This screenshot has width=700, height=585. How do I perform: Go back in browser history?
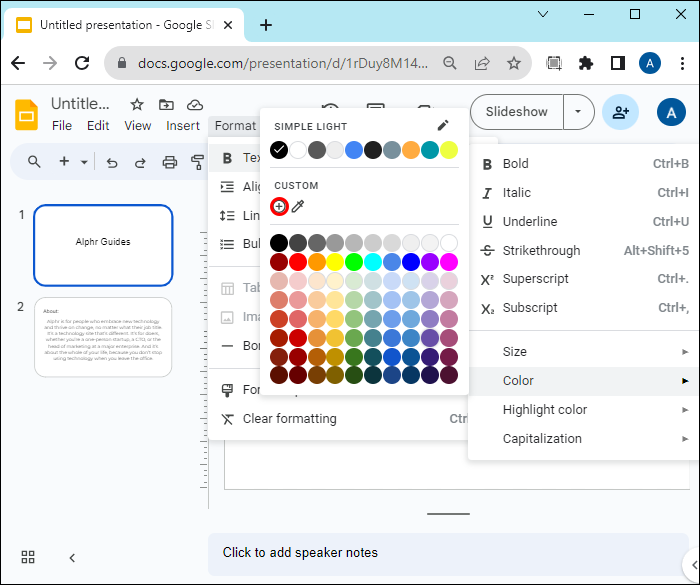(18, 63)
